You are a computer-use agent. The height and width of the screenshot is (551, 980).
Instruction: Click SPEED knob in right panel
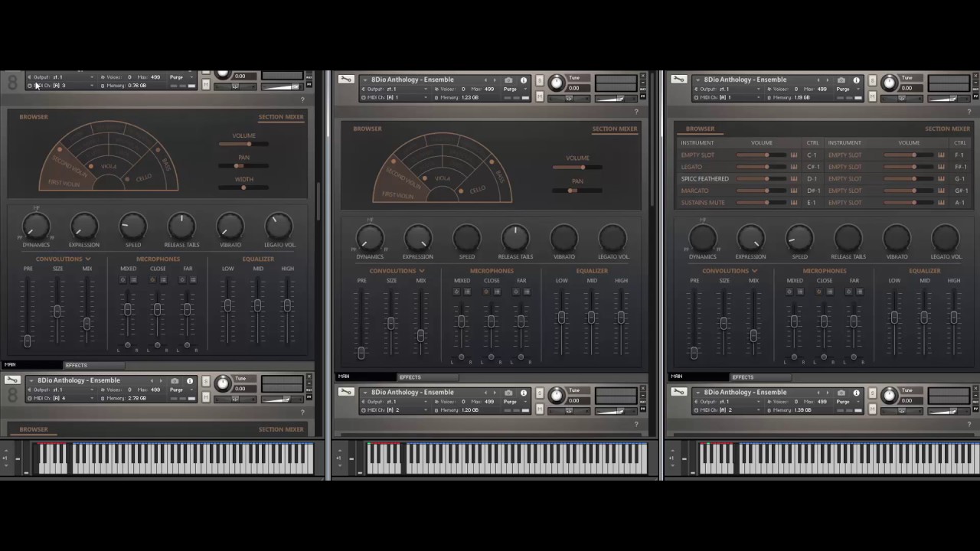(799, 237)
